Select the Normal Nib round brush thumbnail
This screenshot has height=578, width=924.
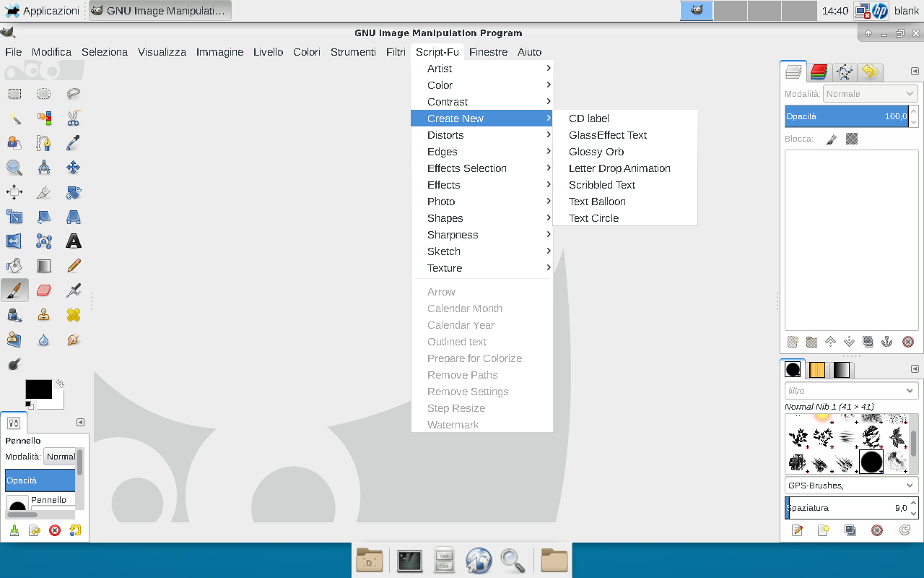871,462
